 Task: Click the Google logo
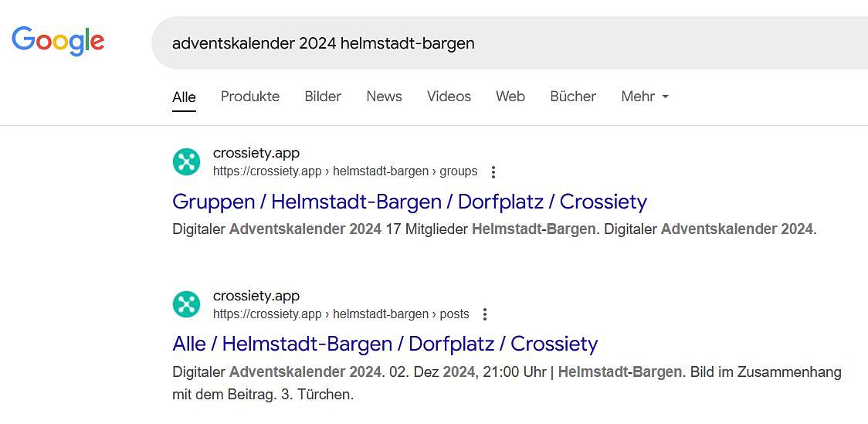[x=58, y=42]
